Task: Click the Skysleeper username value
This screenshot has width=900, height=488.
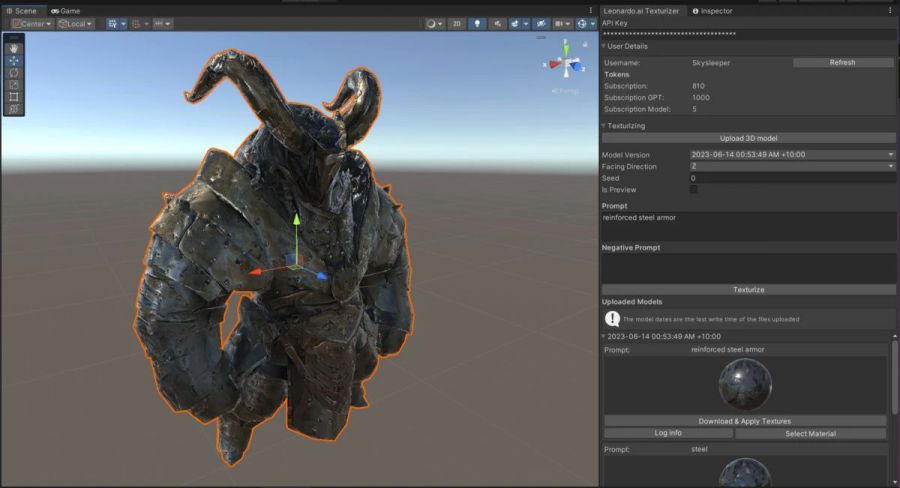Action: [x=711, y=63]
